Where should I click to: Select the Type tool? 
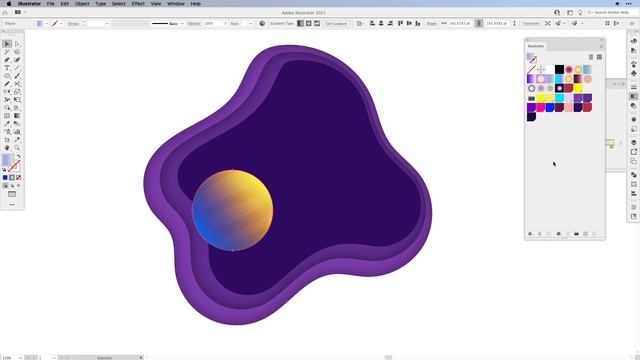point(7,68)
